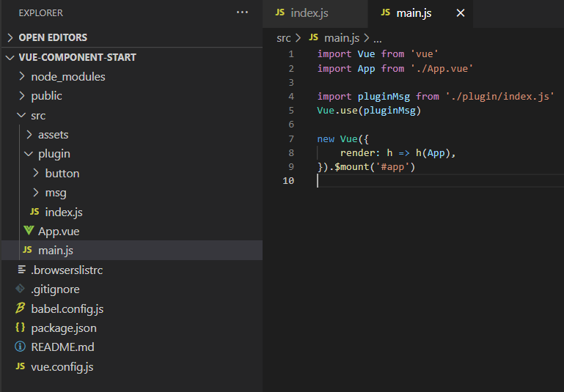
Task: Click the JS icon on the main.js tab
Action: [x=385, y=12]
